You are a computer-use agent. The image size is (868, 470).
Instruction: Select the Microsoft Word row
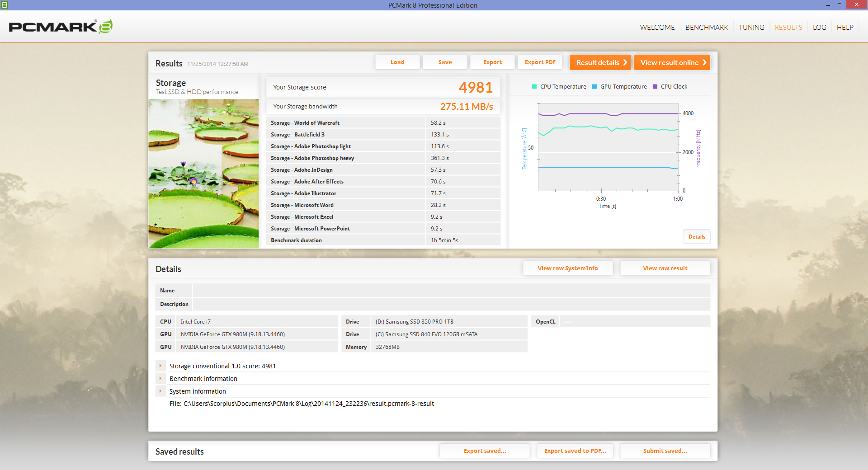pyautogui.click(x=383, y=205)
